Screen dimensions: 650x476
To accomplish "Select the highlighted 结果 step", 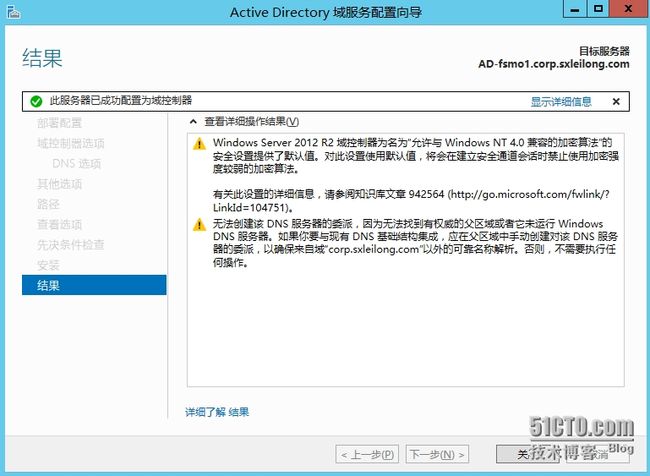I will click(x=94, y=285).
